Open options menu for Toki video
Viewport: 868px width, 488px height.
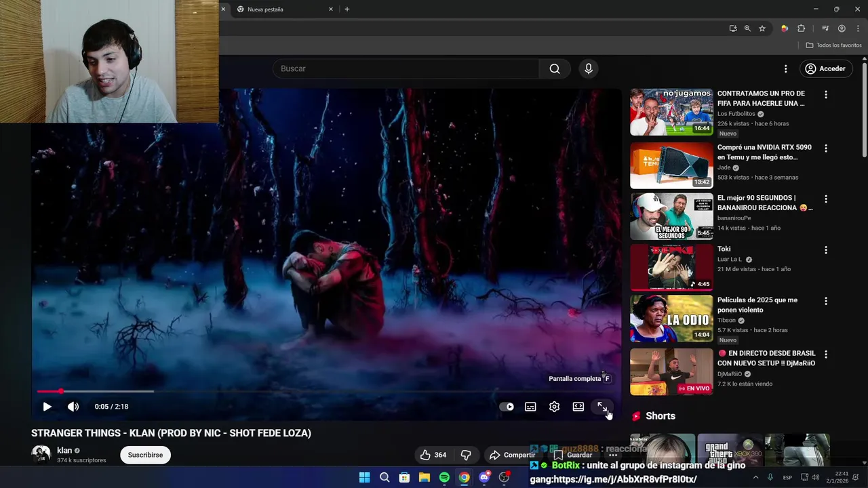pos(825,250)
